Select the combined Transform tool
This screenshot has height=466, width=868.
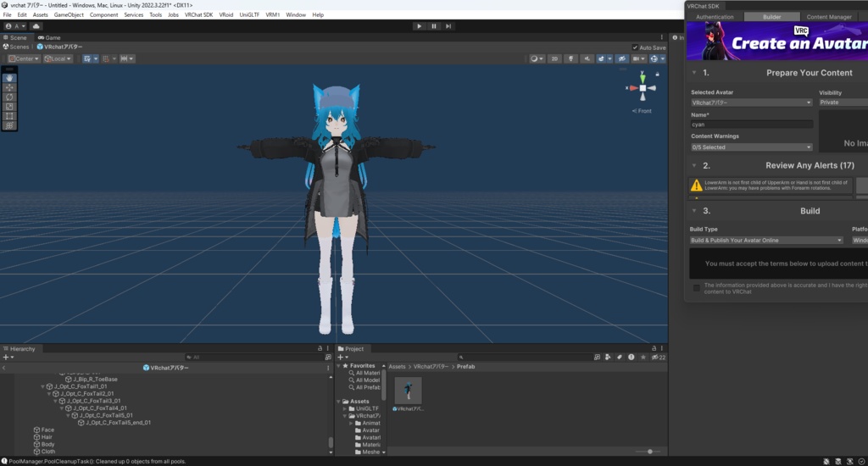click(9, 125)
